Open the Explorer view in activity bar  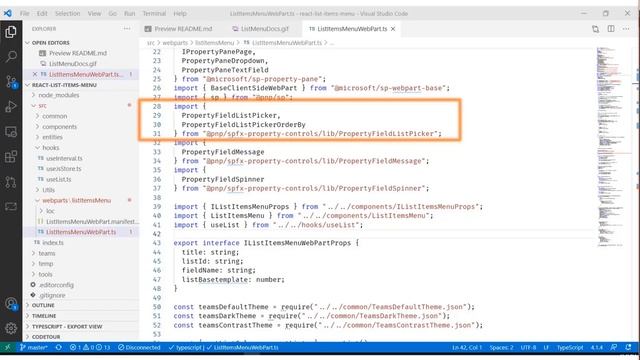[11, 32]
